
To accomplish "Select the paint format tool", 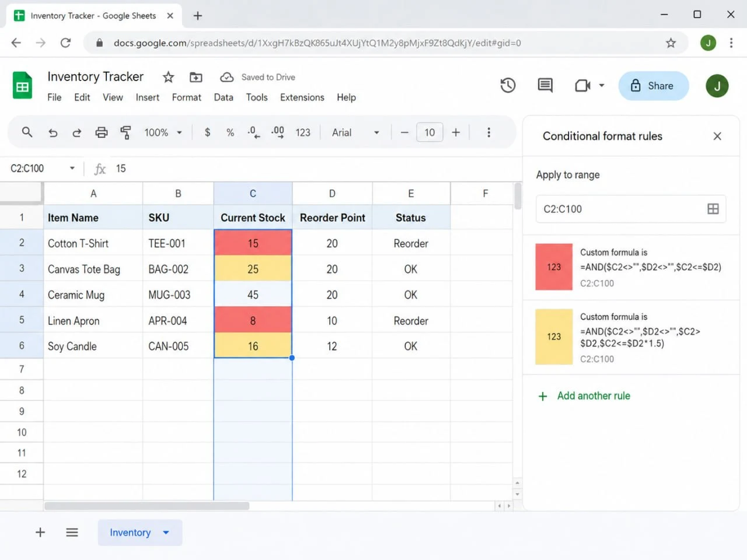I will click(125, 132).
